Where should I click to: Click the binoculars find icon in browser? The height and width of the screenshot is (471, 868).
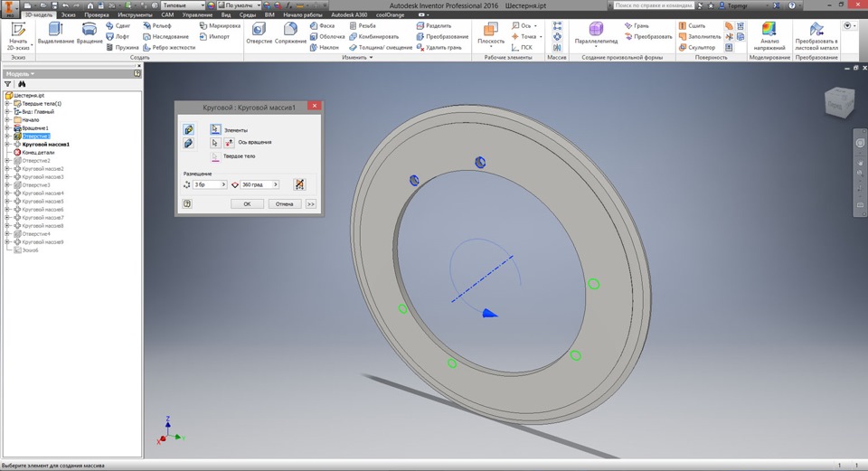point(22,84)
